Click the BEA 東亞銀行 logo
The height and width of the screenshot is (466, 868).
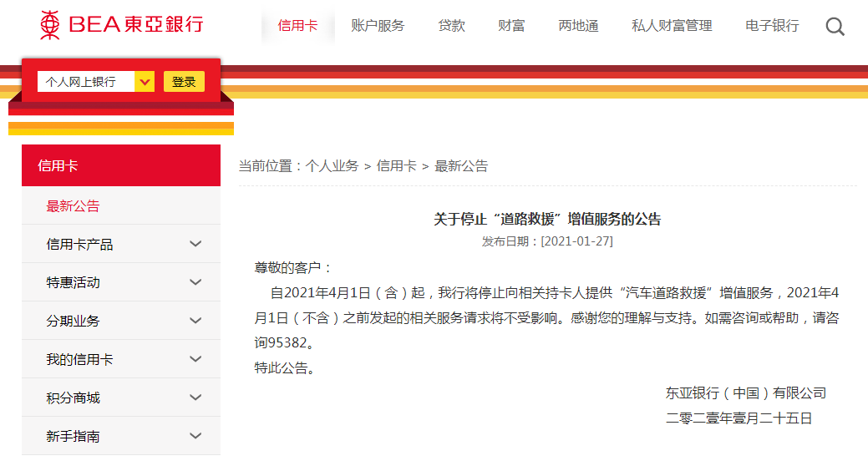[121, 25]
